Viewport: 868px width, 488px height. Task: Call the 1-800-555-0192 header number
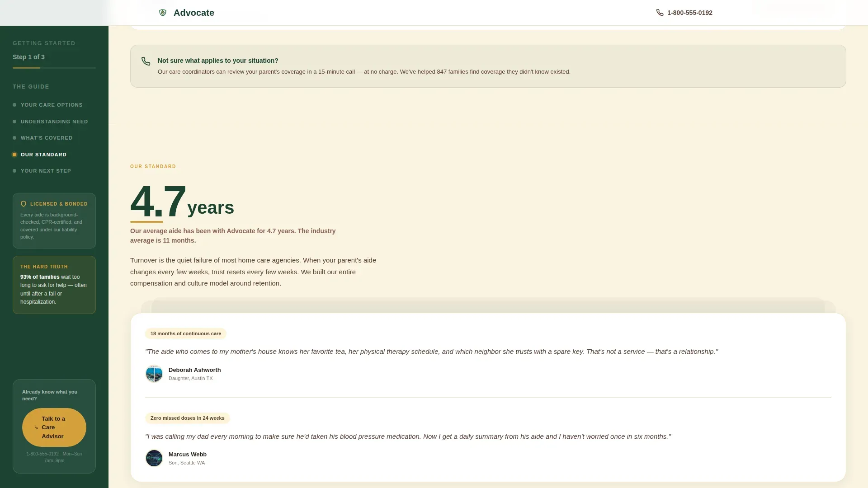690,13
